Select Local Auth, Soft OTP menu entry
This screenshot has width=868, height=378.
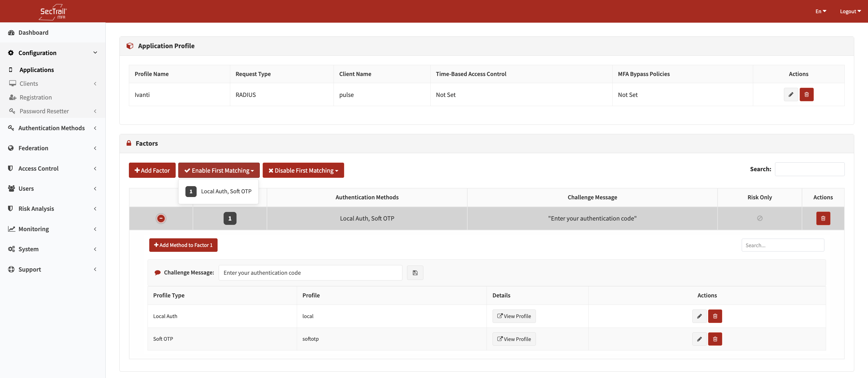(x=218, y=192)
